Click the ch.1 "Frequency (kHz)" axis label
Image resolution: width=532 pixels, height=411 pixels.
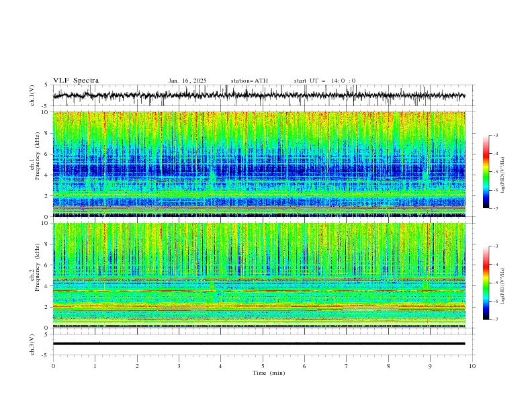click(38, 156)
